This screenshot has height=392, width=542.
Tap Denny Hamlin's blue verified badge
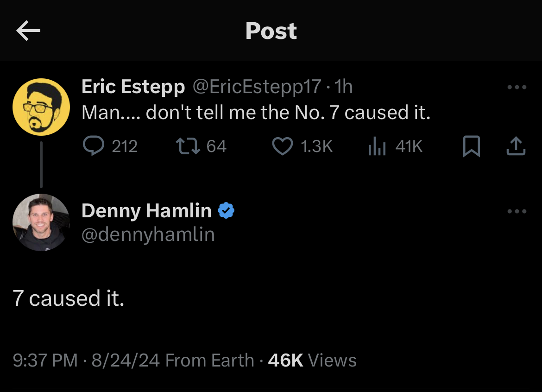(226, 211)
